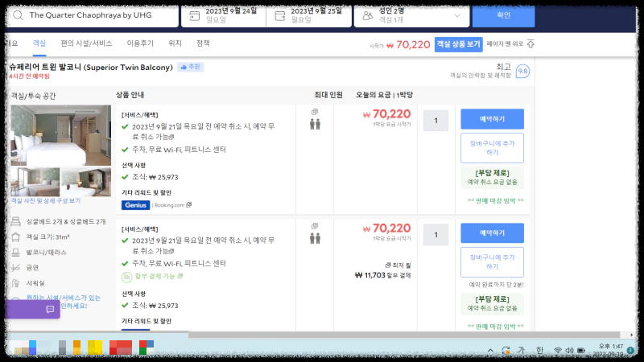
Task: Open the 이용후기 tab
Action: pos(140,43)
